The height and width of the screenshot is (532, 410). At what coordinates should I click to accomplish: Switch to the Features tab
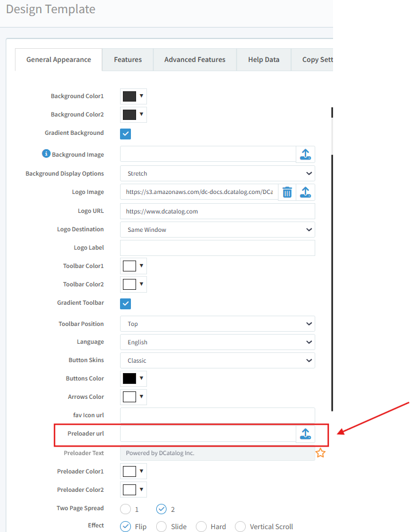click(127, 60)
